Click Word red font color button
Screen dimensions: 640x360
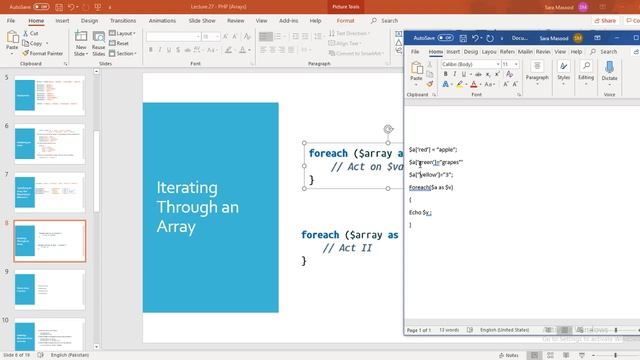pyautogui.click(x=473, y=84)
